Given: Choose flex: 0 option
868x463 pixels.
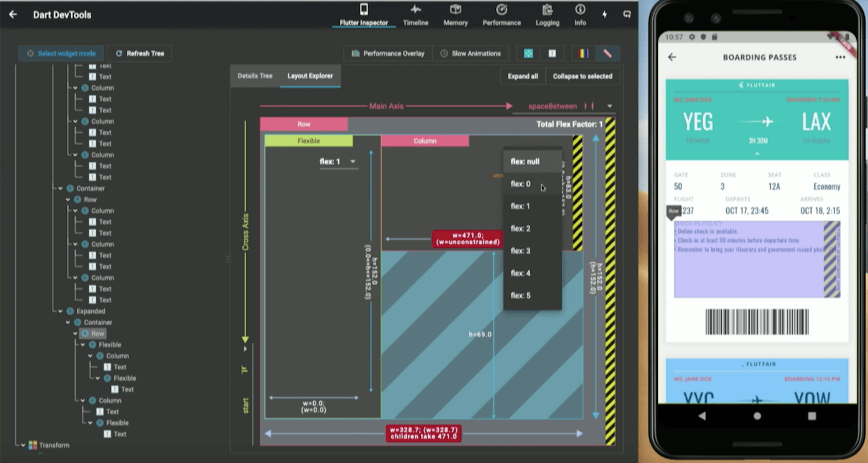Looking at the screenshot, I should (532, 183).
